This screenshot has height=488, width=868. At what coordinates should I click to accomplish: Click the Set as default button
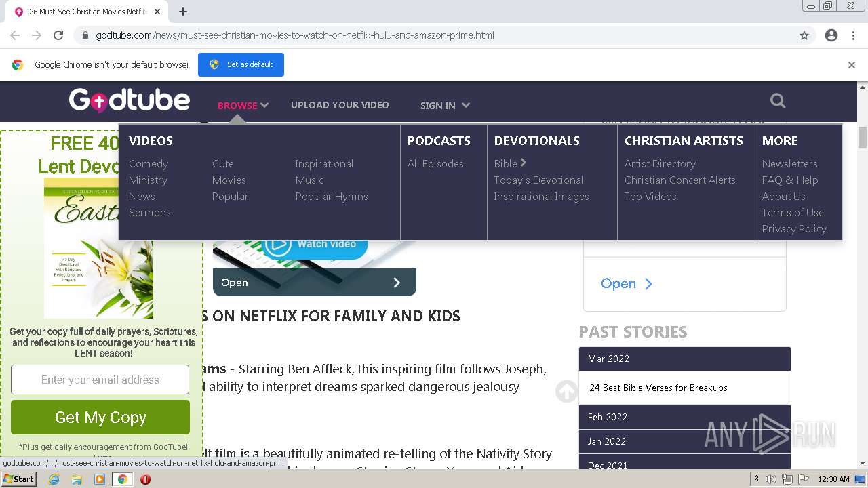(x=241, y=65)
